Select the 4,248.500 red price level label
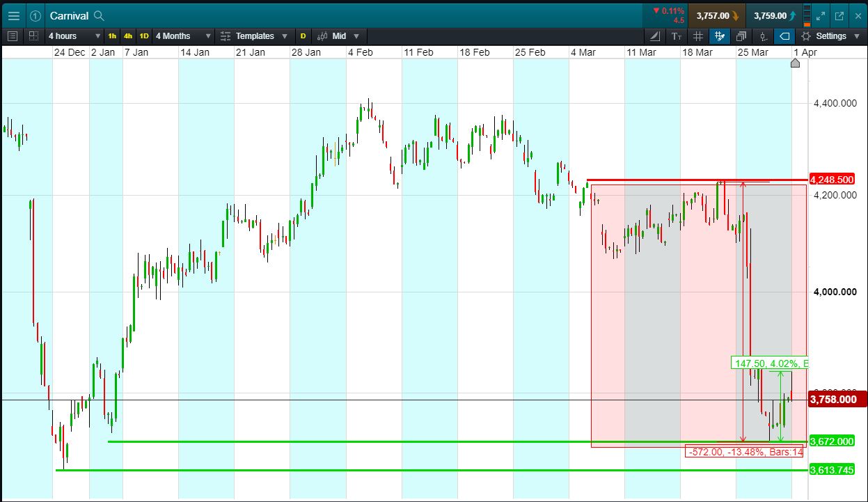This screenshot has width=868, height=502. [x=833, y=180]
